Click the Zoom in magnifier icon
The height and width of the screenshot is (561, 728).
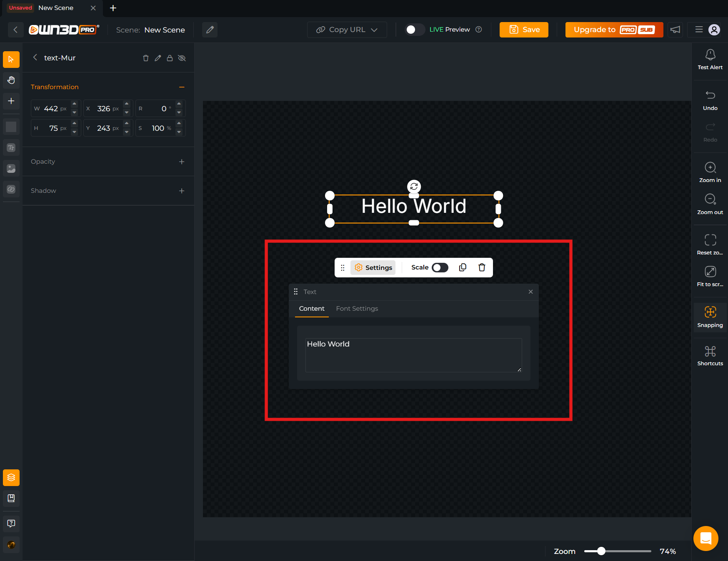click(710, 167)
